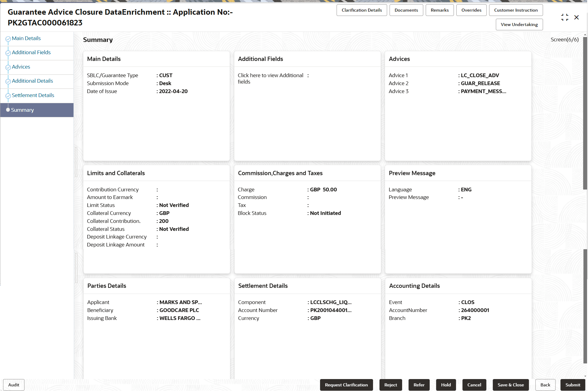The image size is (588, 391).
Task: Open the Customer Instruction panel
Action: coord(516,10)
